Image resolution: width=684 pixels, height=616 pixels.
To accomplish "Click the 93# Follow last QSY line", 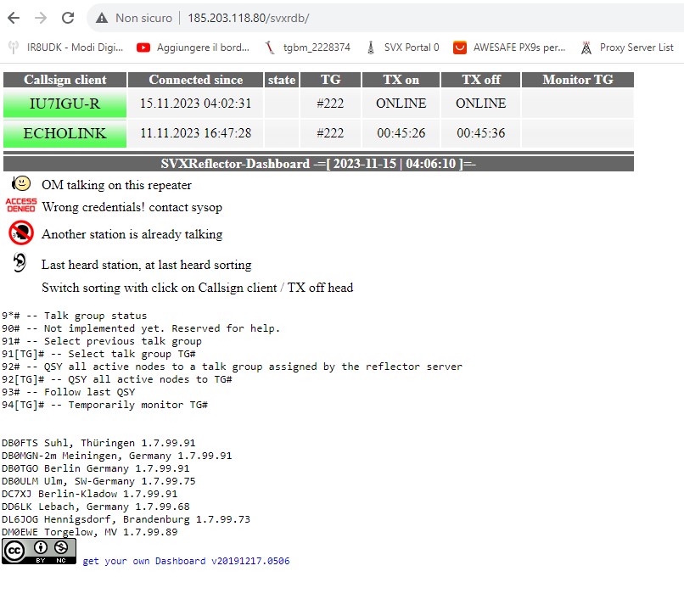I will coord(69,392).
